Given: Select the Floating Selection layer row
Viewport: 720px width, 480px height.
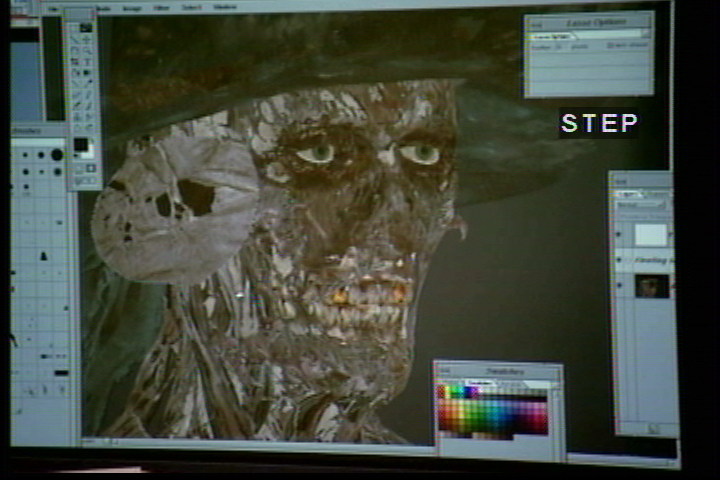Looking at the screenshot, I should point(644,260).
